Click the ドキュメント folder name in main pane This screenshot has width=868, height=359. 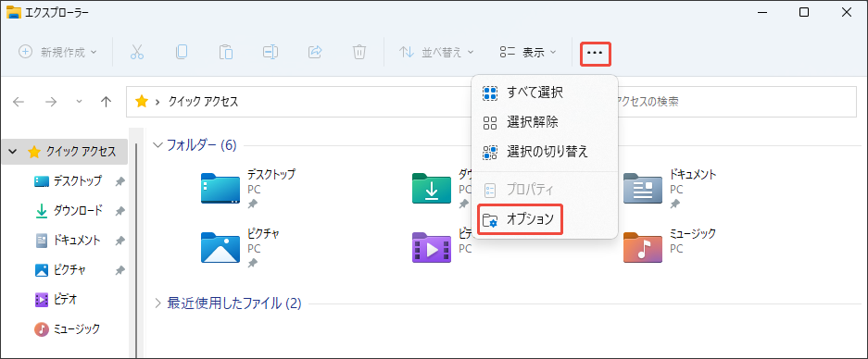click(693, 175)
